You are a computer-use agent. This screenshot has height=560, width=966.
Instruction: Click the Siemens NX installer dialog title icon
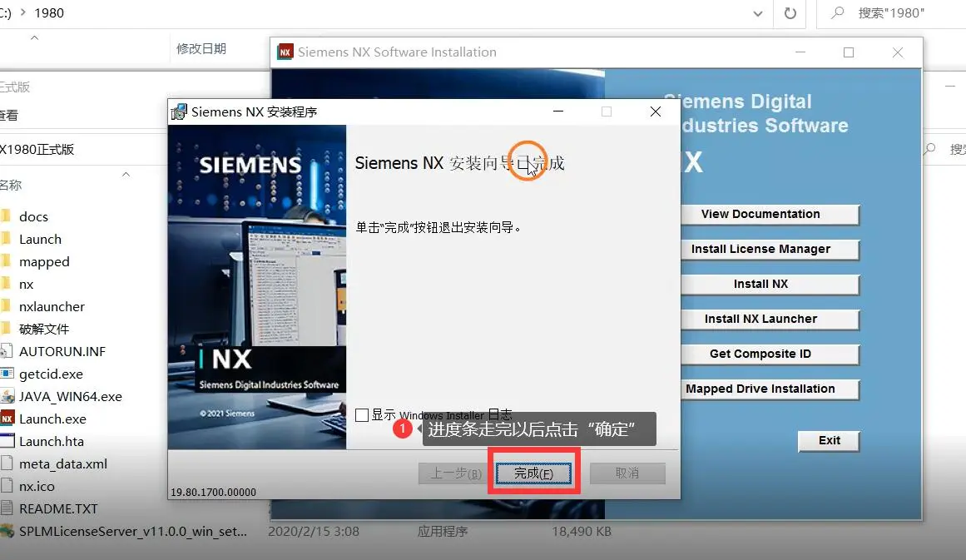coord(179,112)
